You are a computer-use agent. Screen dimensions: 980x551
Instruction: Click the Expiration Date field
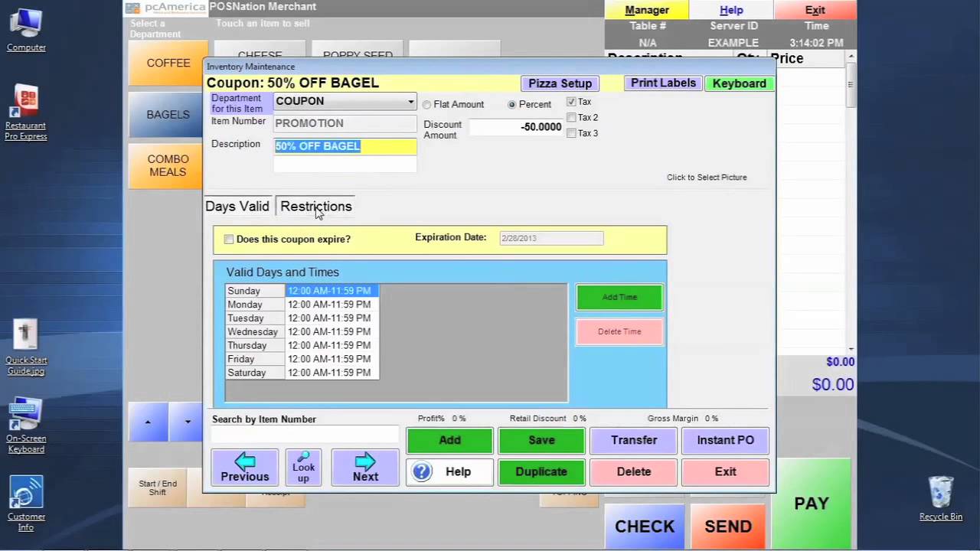point(551,238)
